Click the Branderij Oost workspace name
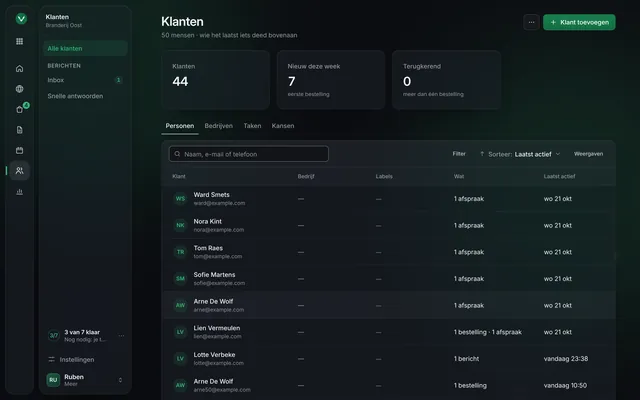The image size is (640, 400). (64, 25)
